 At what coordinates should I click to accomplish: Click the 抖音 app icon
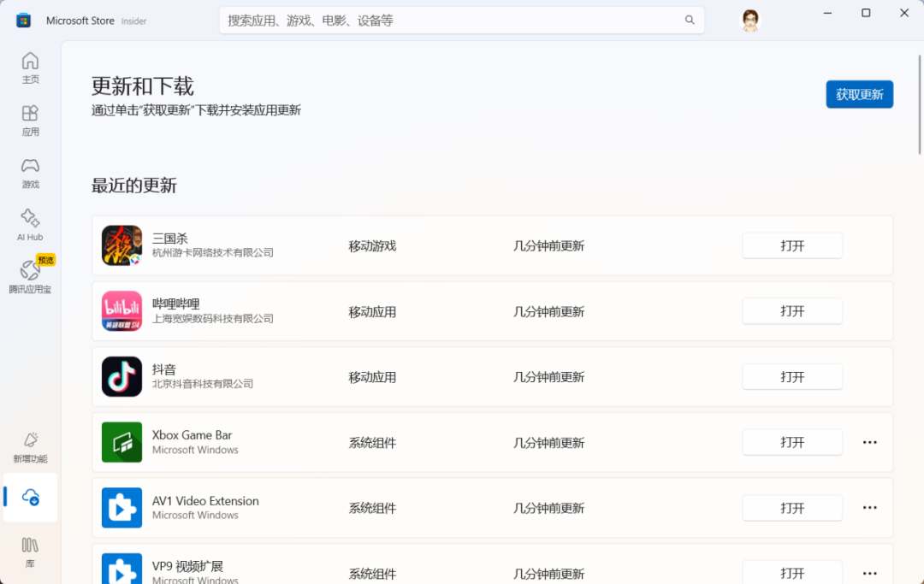pos(122,377)
